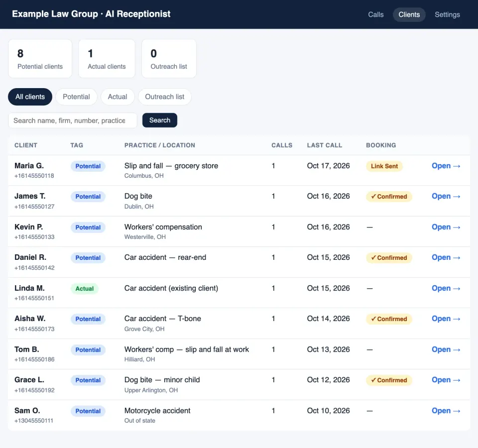Click the Confirmed badge in Daniel R.'s row

click(389, 258)
